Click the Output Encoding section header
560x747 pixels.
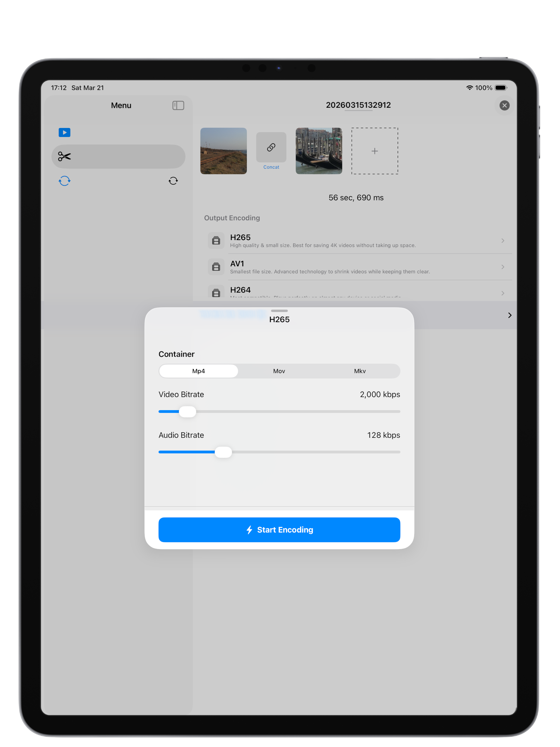point(232,218)
